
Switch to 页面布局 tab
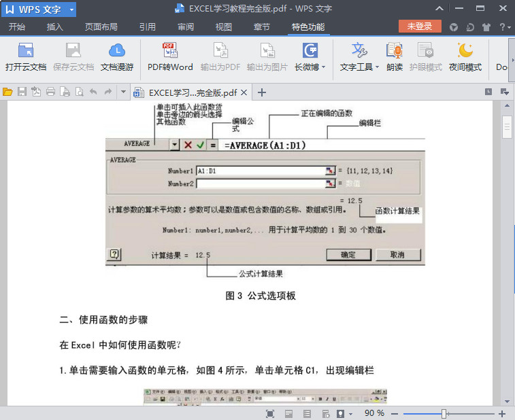101,27
